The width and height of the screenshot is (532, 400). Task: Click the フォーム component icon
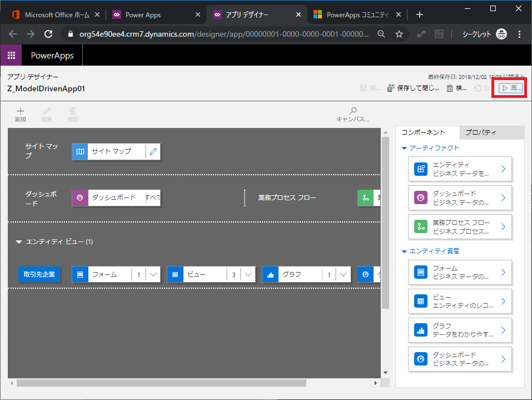(x=421, y=273)
